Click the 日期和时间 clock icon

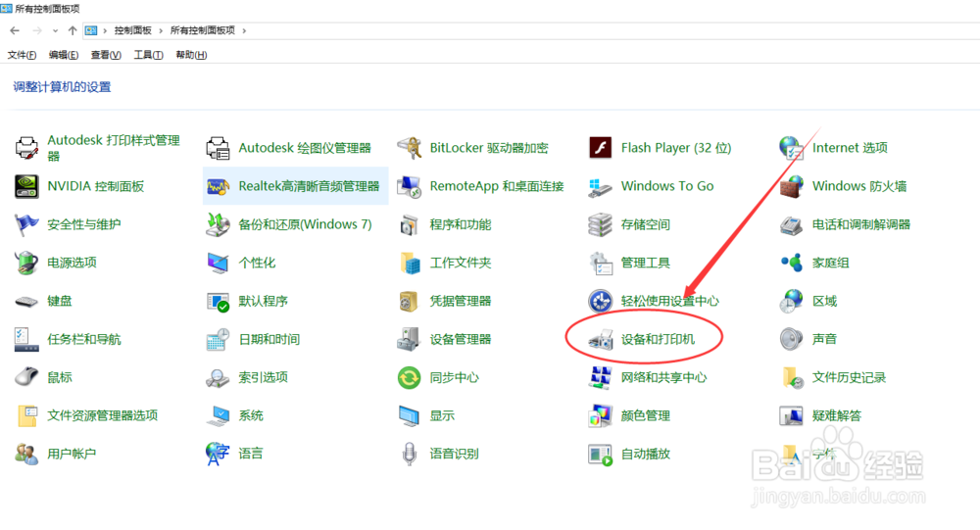coord(219,339)
